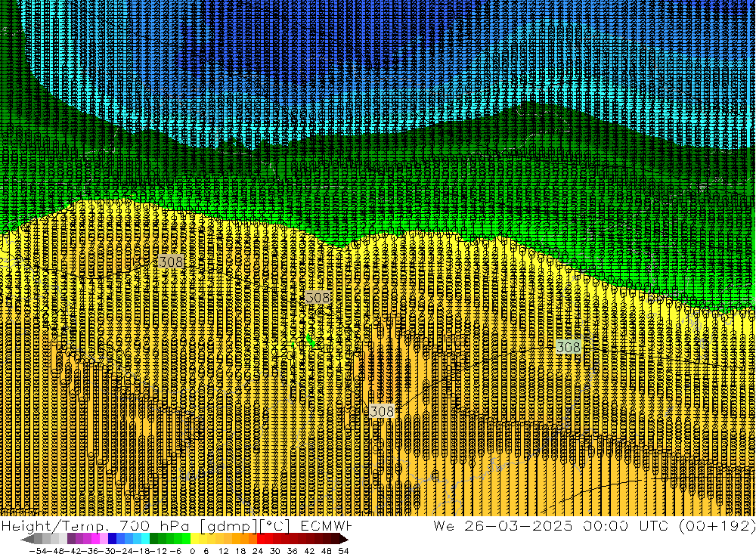Click the 12 legend scale value
This screenshot has width=756, height=554.
(x=223, y=551)
